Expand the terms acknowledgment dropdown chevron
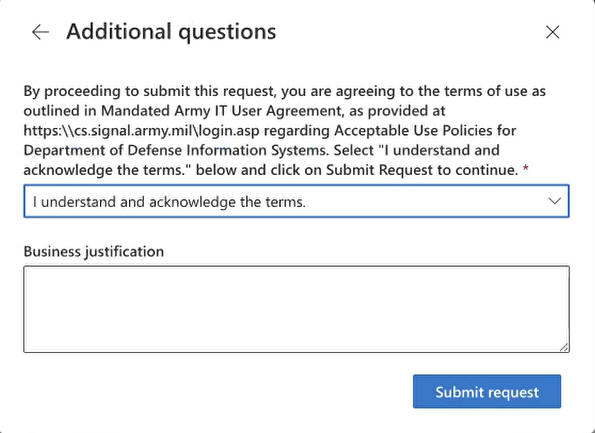This screenshot has height=433, width=595. tap(554, 201)
